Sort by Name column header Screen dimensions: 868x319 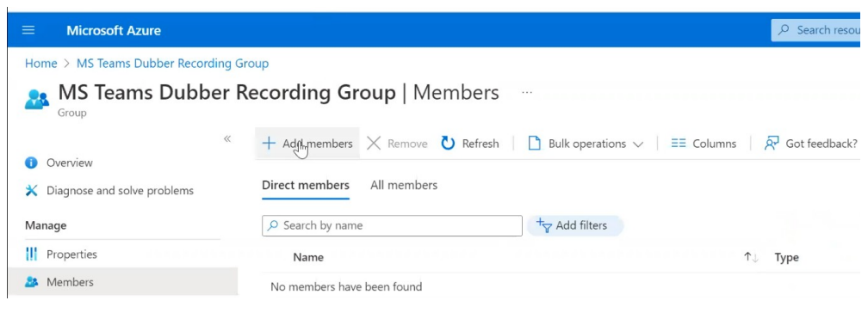coord(308,257)
